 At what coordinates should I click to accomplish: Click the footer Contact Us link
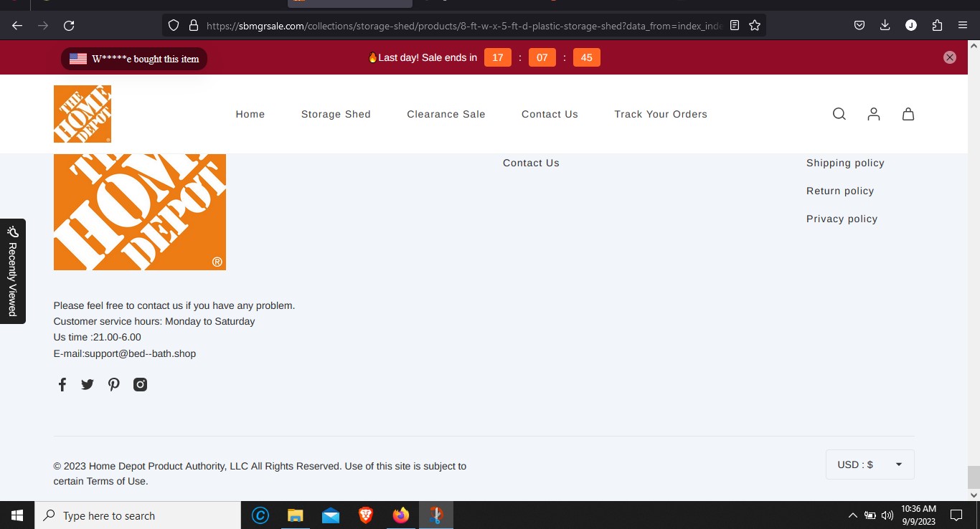(x=531, y=163)
